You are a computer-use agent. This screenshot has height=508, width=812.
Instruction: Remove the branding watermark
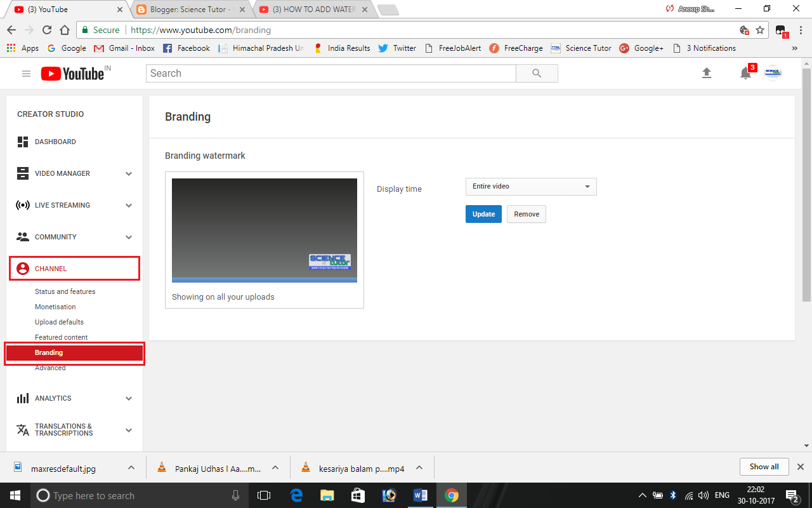click(x=526, y=214)
